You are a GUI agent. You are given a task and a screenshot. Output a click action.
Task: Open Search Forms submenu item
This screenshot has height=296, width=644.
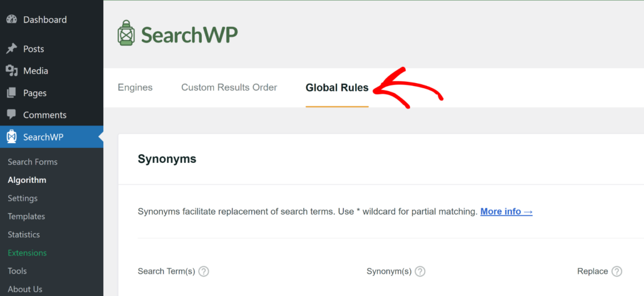(33, 162)
